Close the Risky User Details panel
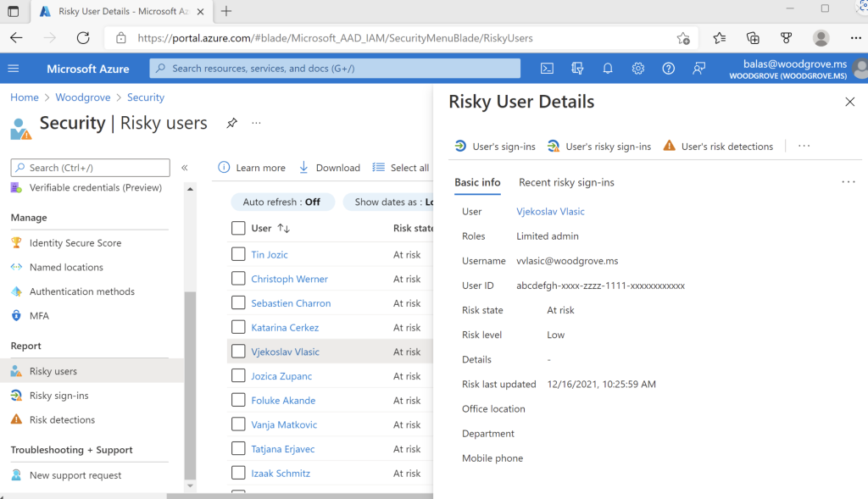868x499 pixels. tap(849, 102)
